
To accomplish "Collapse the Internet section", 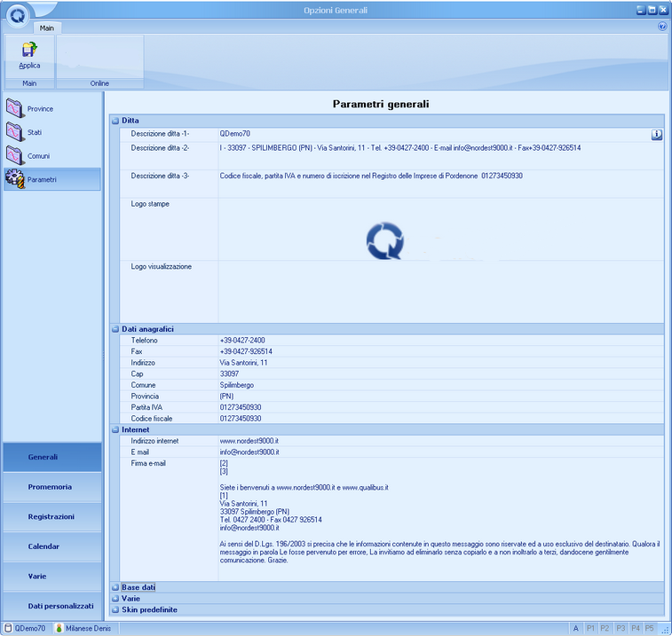I will [x=115, y=430].
